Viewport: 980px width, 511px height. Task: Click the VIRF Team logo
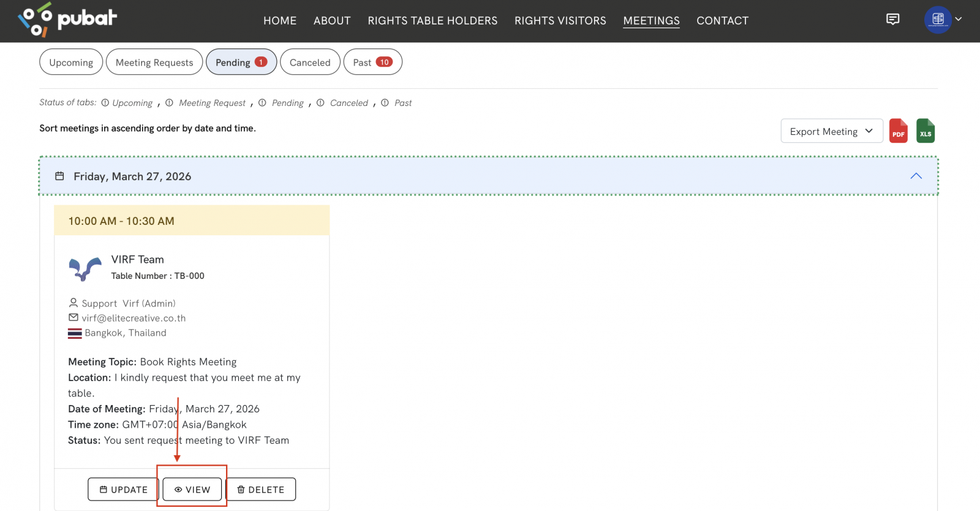[85, 268]
